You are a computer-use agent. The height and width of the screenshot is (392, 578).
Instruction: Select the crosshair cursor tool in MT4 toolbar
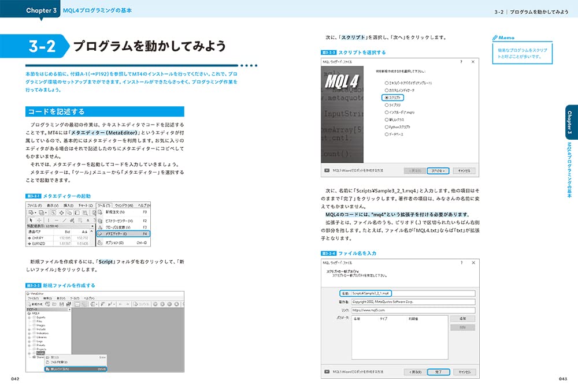(x=39, y=220)
